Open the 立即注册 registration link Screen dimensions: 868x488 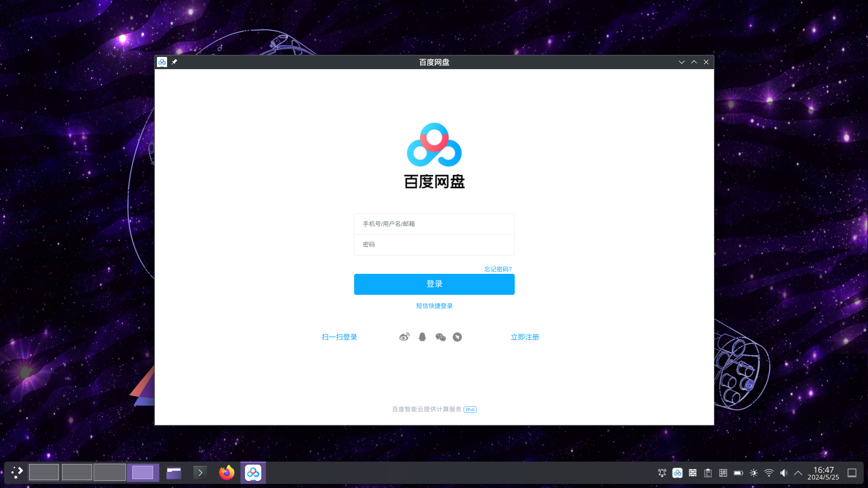(x=525, y=337)
